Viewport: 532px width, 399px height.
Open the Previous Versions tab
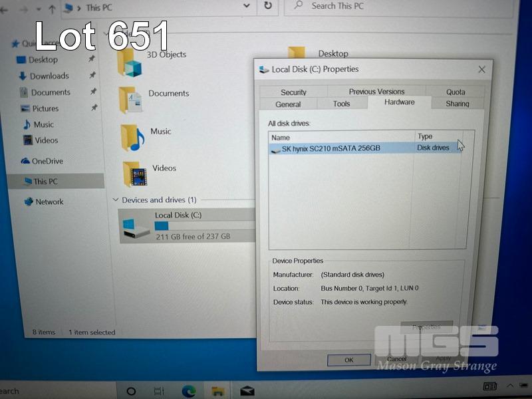(376, 92)
